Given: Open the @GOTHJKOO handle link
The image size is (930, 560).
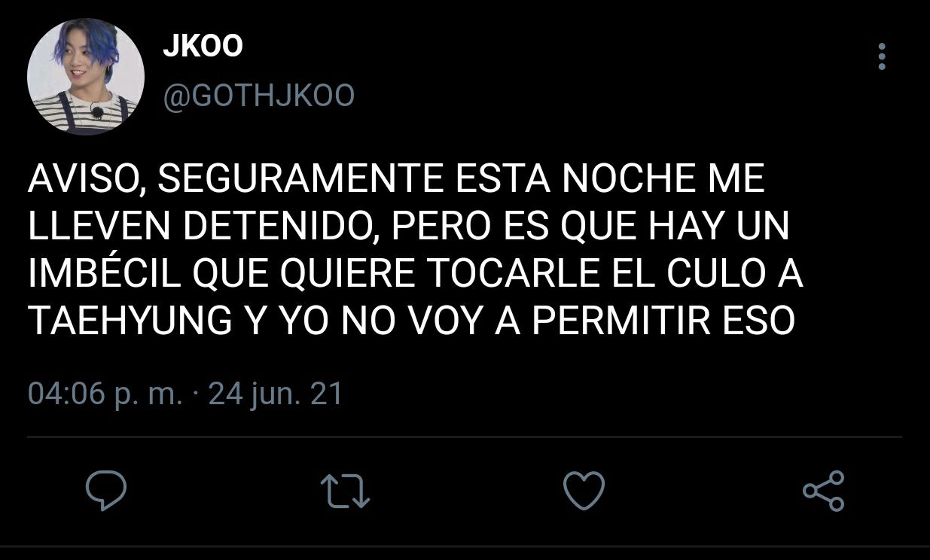Looking at the screenshot, I should [x=258, y=96].
